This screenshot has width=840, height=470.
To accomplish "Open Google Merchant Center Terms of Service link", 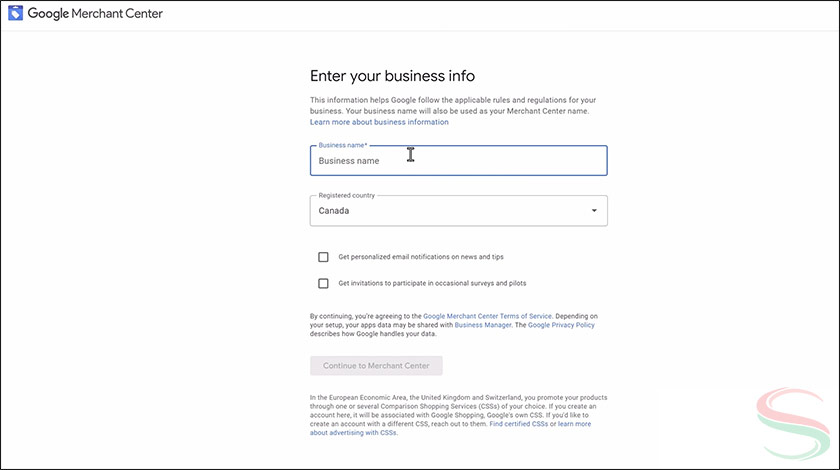I will pos(487,315).
